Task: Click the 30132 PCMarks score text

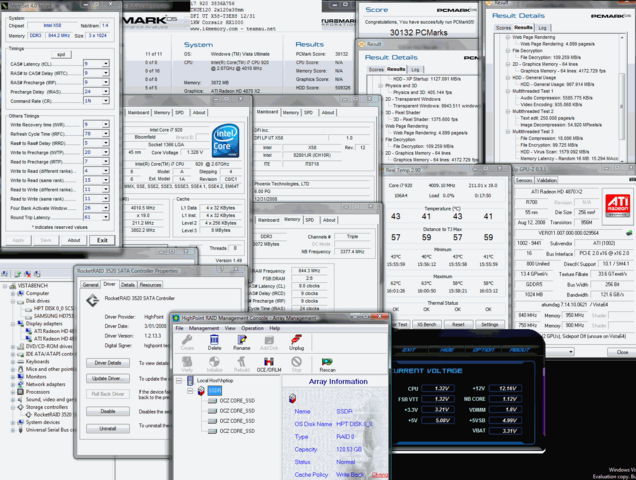Action: (x=419, y=32)
